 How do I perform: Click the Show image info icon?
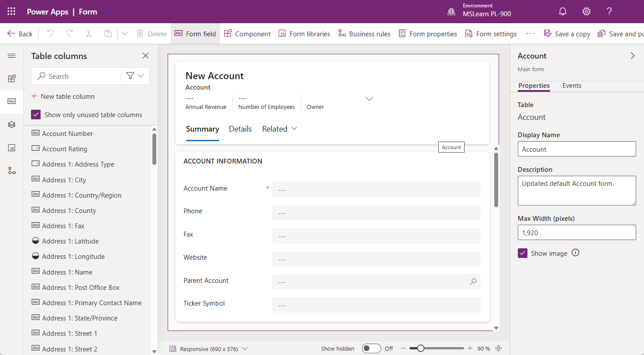pos(575,253)
